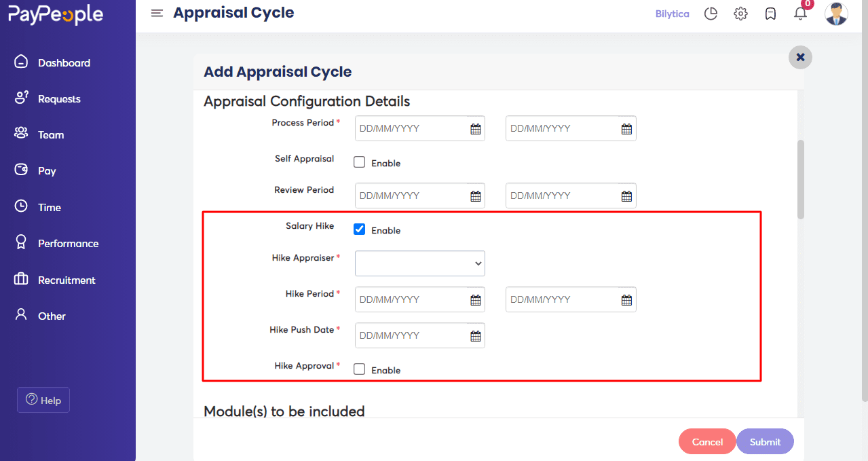Image resolution: width=868 pixels, height=461 pixels.
Task: Open the bookmark icon in top bar
Action: pos(770,14)
